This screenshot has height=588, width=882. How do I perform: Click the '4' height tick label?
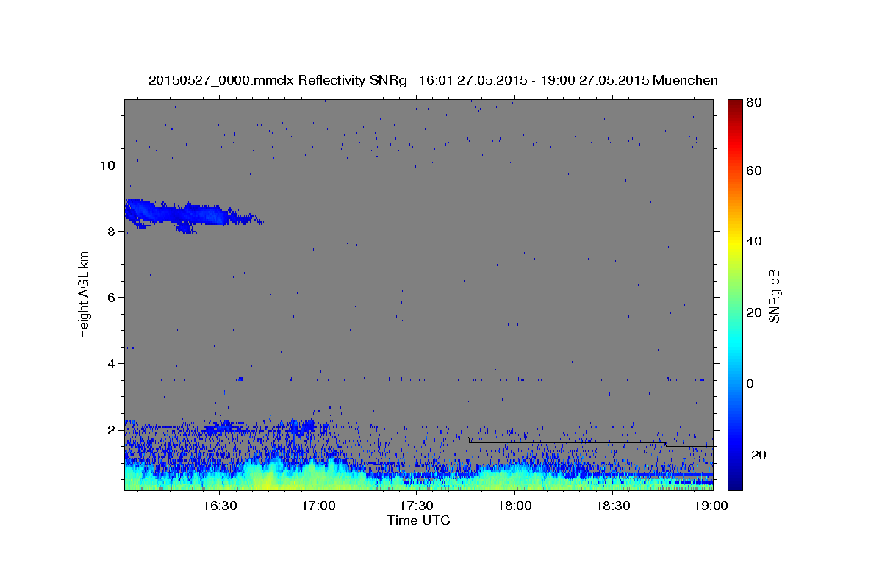coord(112,363)
